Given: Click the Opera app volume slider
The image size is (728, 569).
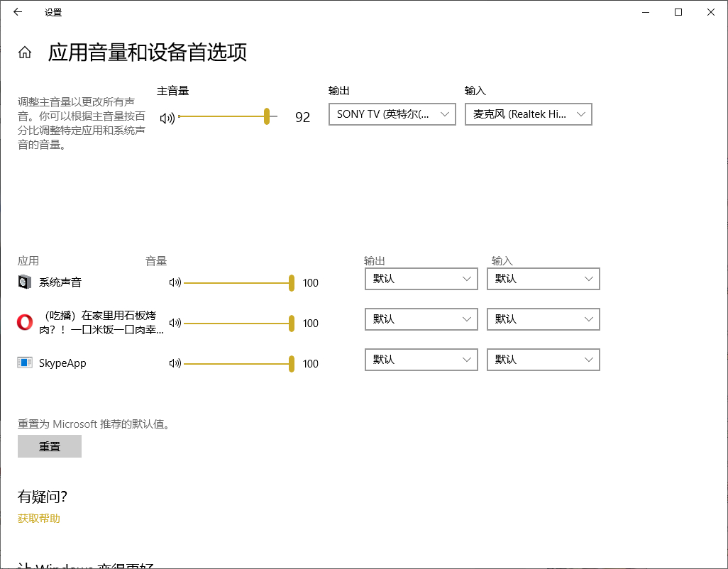Looking at the screenshot, I should point(239,323).
